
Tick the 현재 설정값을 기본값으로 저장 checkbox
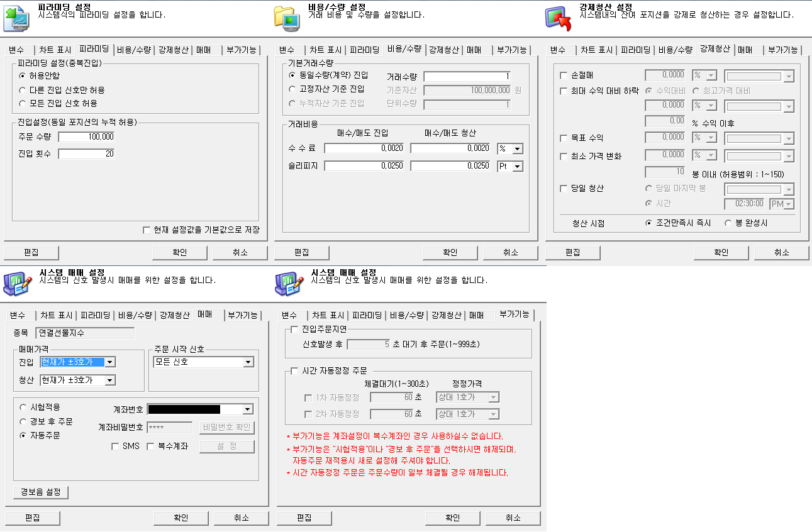point(147,230)
